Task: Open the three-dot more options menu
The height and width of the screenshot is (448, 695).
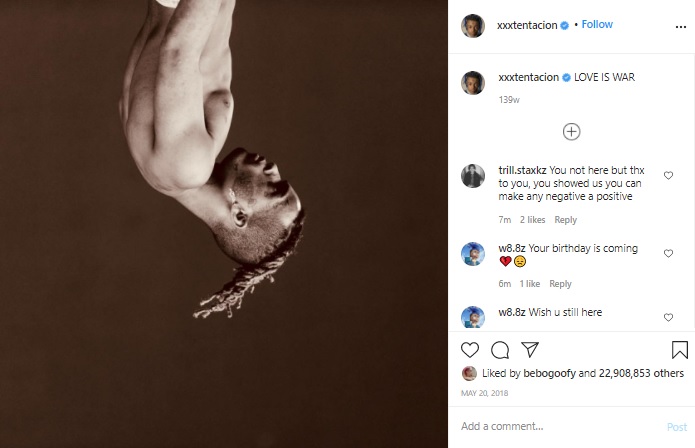Action: 681,27
